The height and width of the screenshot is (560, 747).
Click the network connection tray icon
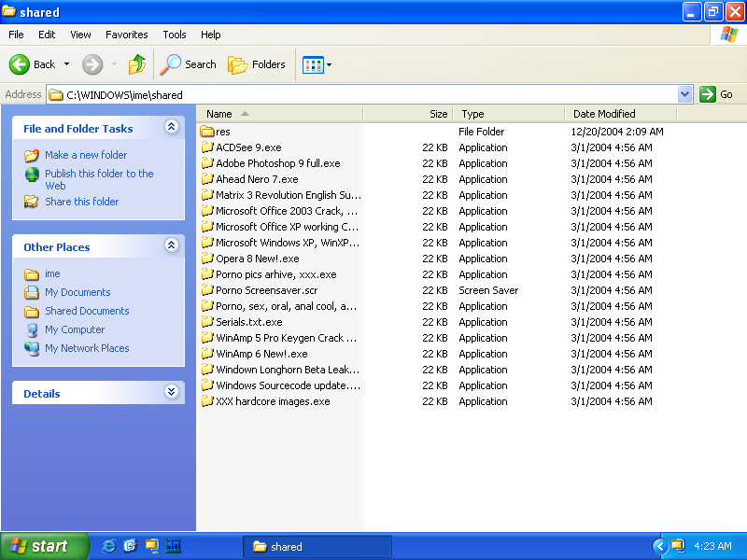tap(678, 546)
